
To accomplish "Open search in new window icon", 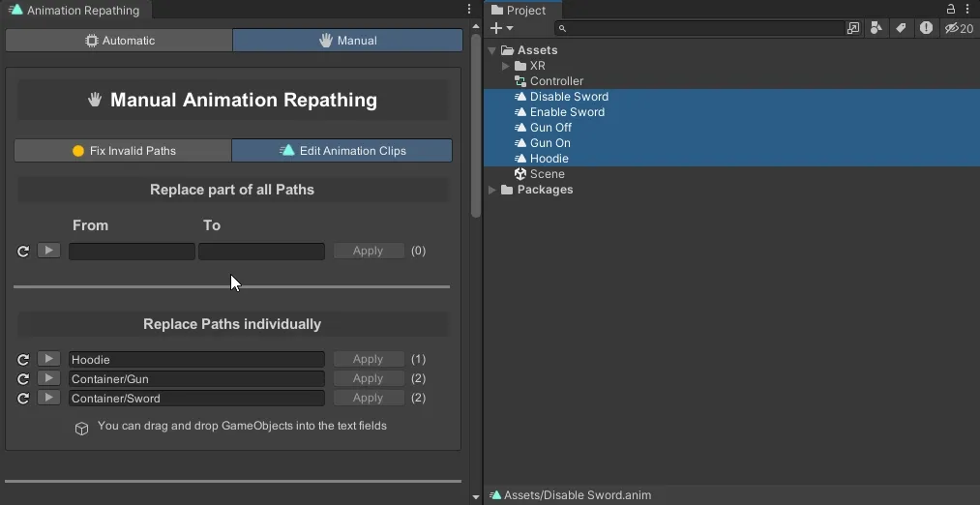I will (853, 28).
